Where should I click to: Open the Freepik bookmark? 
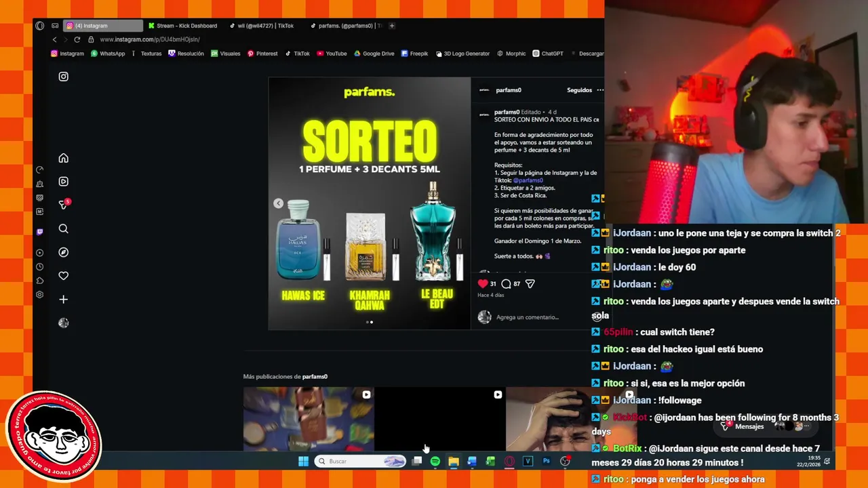[414, 54]
